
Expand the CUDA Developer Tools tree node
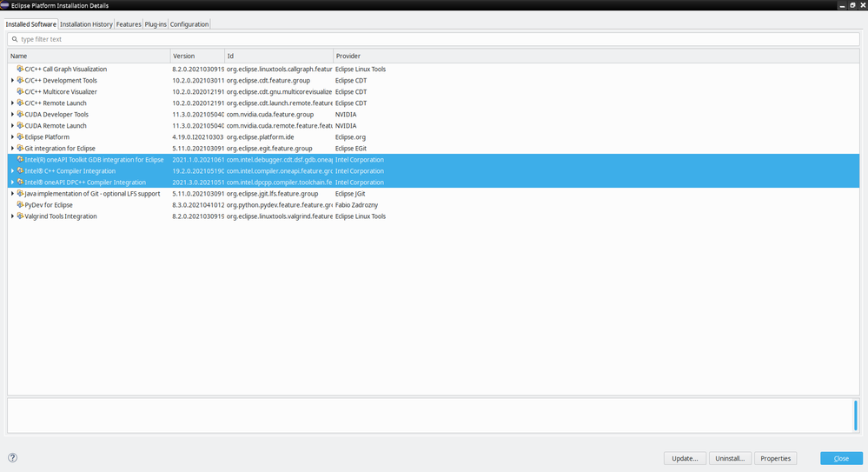(x=12, y=114)
